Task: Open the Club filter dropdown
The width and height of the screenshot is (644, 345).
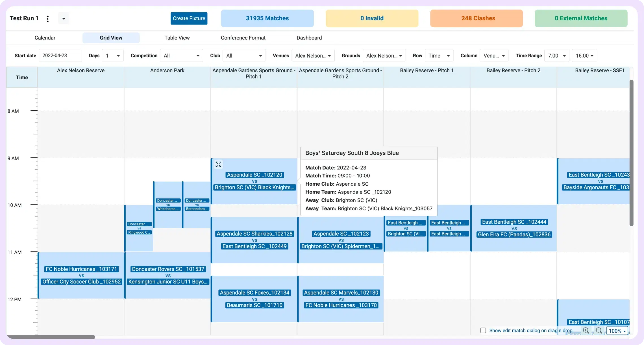Action: (x=244, y=56)
